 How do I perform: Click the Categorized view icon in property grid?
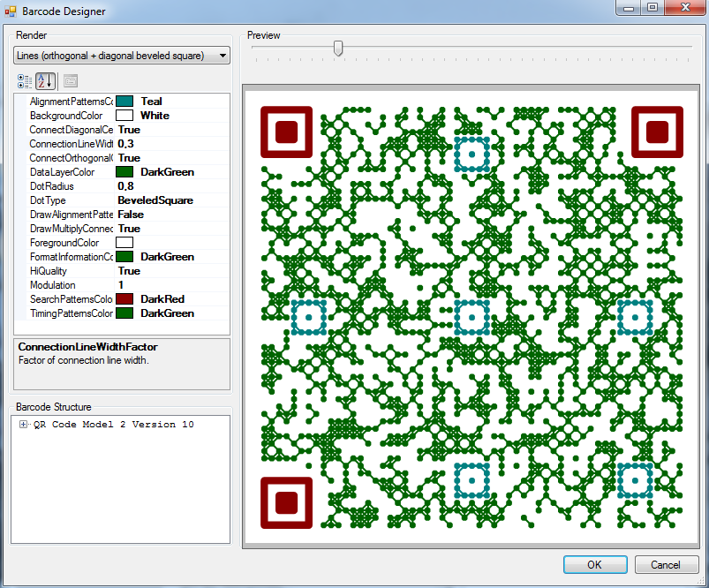pyautogui.click(x=25, y=81)
